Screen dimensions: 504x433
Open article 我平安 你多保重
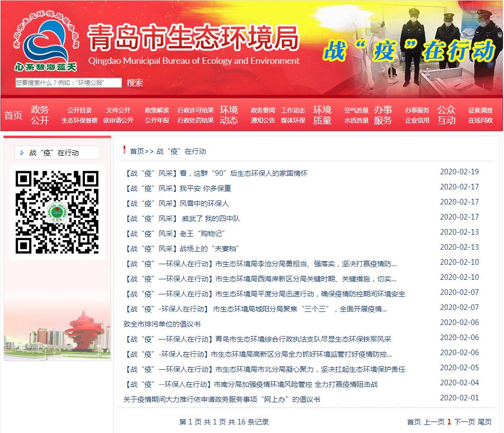(177, 188)
